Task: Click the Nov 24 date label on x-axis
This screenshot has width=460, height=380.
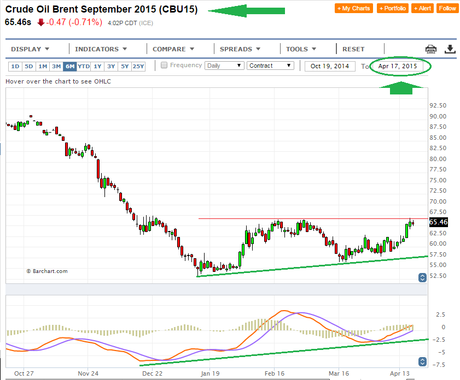Action: pyautogui.click(x=88, y=373)
